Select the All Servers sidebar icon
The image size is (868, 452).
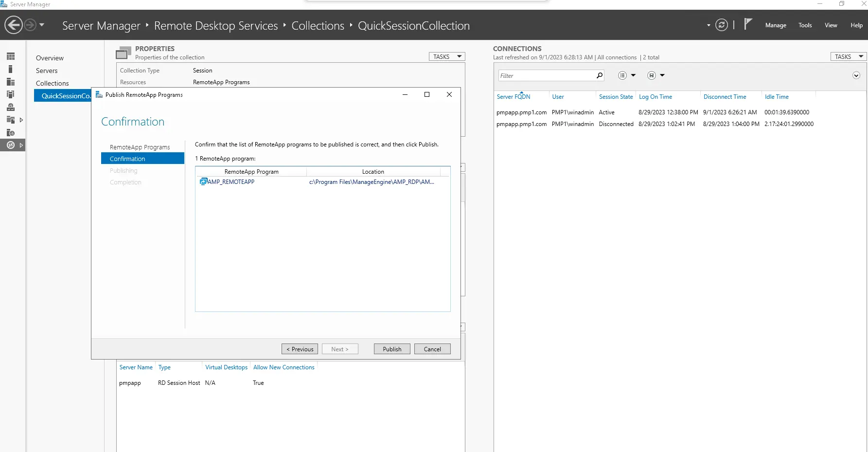tap(11, 82)
